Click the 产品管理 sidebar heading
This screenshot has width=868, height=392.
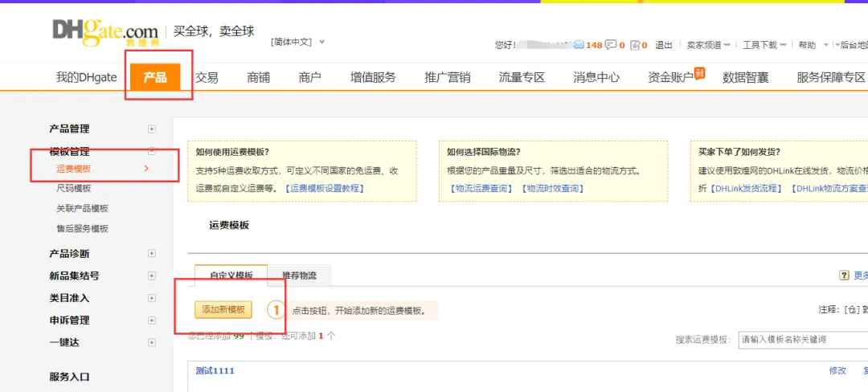tap(69, 129)
